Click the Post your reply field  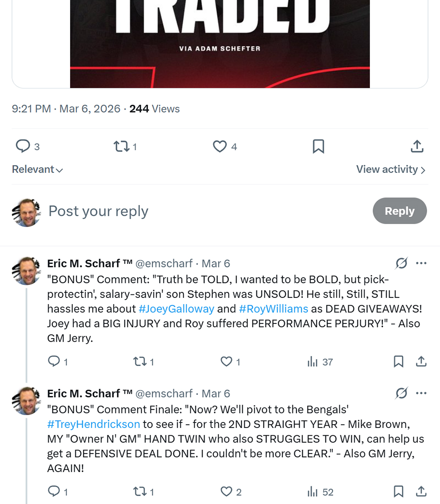pos(183,211)
